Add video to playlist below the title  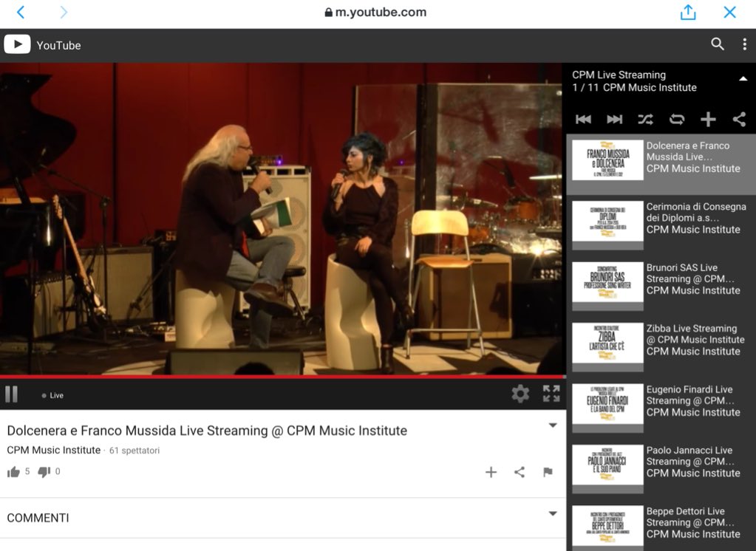491,472
